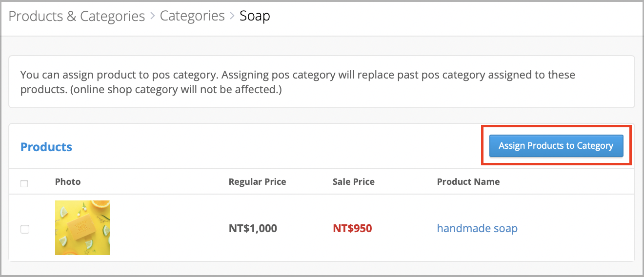Click the handmade soap photo thumbnail
This screenshot has width=644, height=277.
tap(82, 228)
